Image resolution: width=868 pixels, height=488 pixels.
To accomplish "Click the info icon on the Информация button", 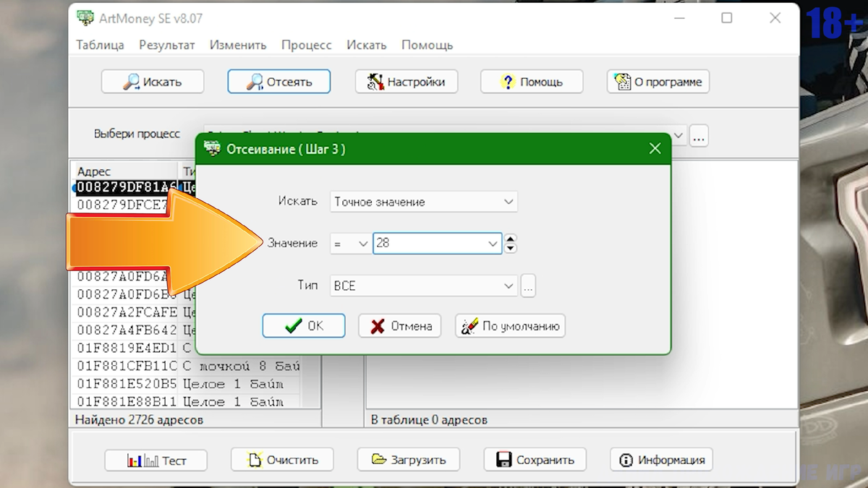I will 626,459.
